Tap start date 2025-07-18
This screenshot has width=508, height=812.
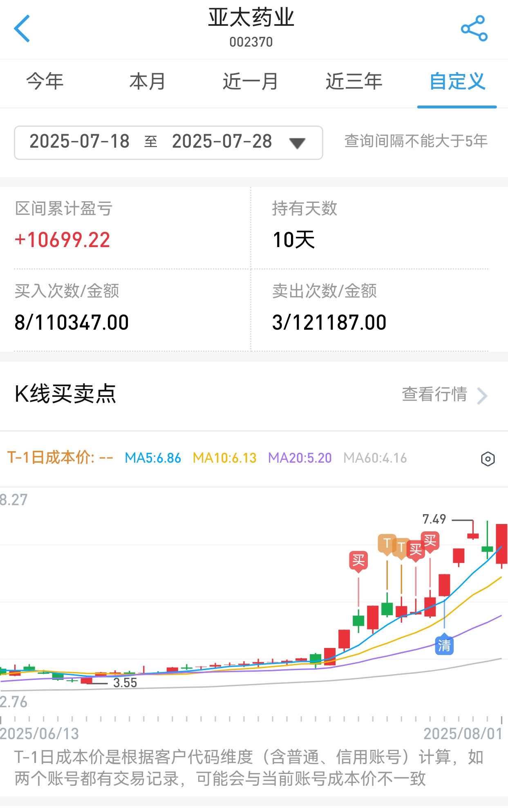[x=80, y=142]
